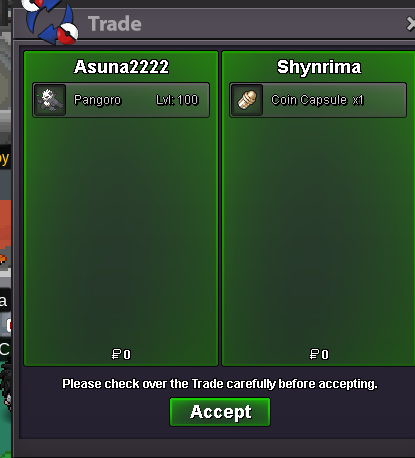Click empty area of Shynrima's offer panel

pyautogui.click(x=318, y=230)
